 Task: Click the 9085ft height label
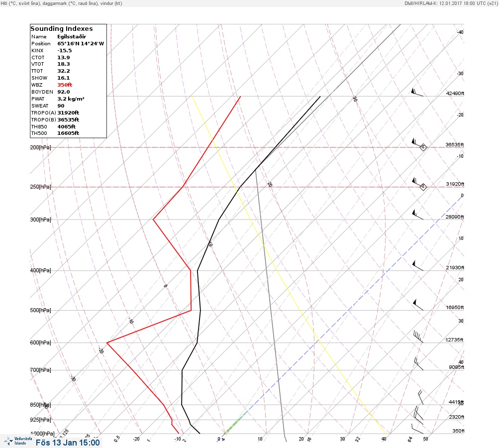click(456, 367)
